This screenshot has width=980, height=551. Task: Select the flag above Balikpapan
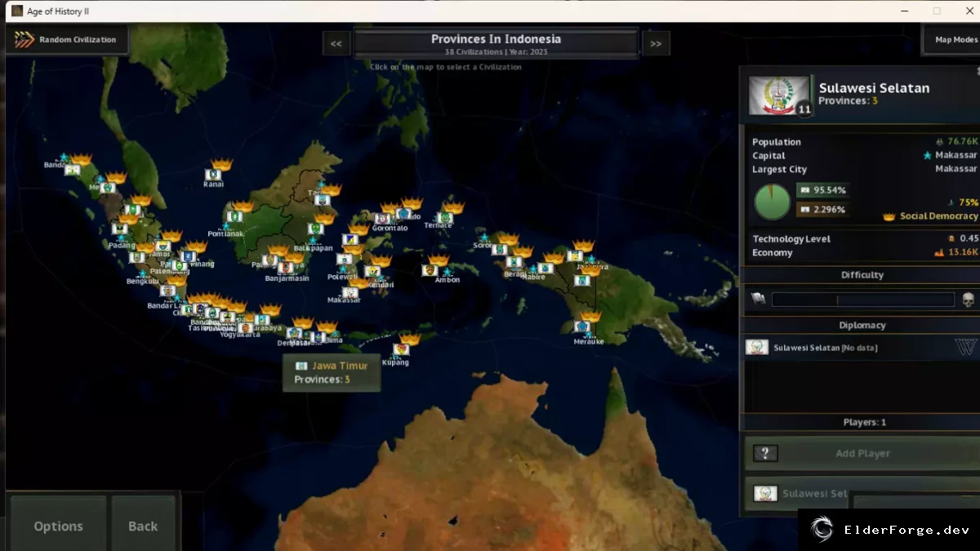[315, 229]
